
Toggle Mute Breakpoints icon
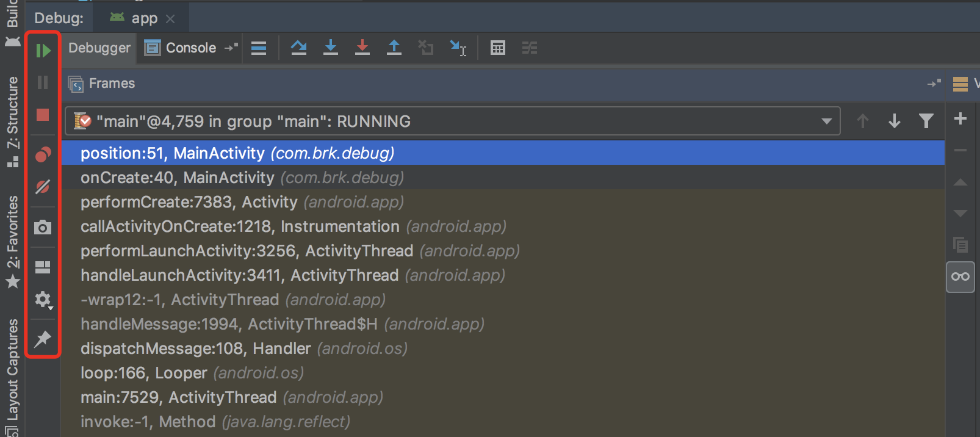tap(43, 187)
